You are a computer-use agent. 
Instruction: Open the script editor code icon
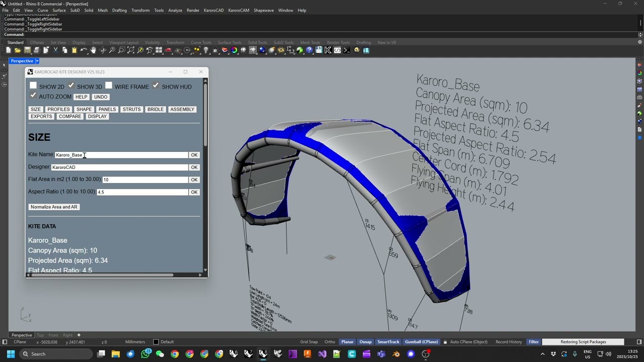[338, 50]
